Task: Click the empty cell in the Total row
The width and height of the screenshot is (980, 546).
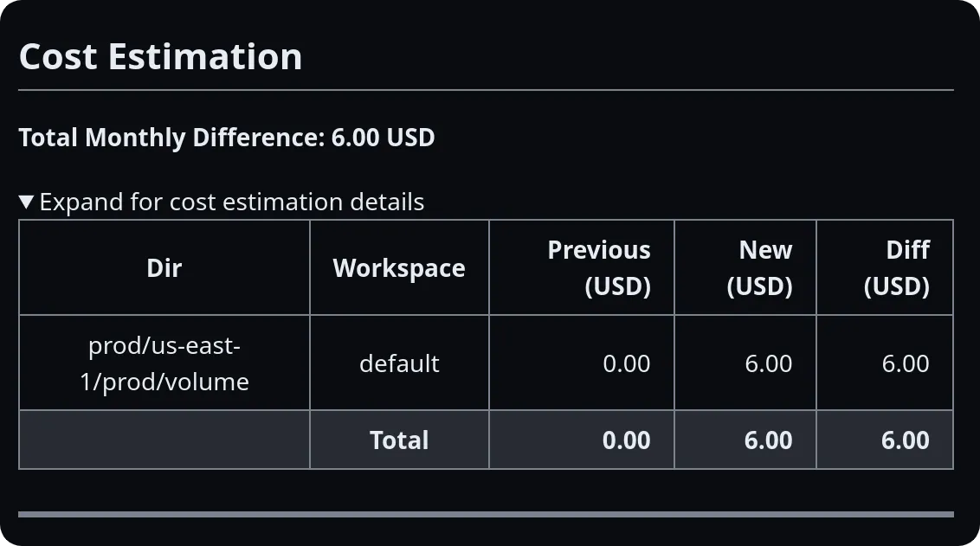Action: click(164, 440)
